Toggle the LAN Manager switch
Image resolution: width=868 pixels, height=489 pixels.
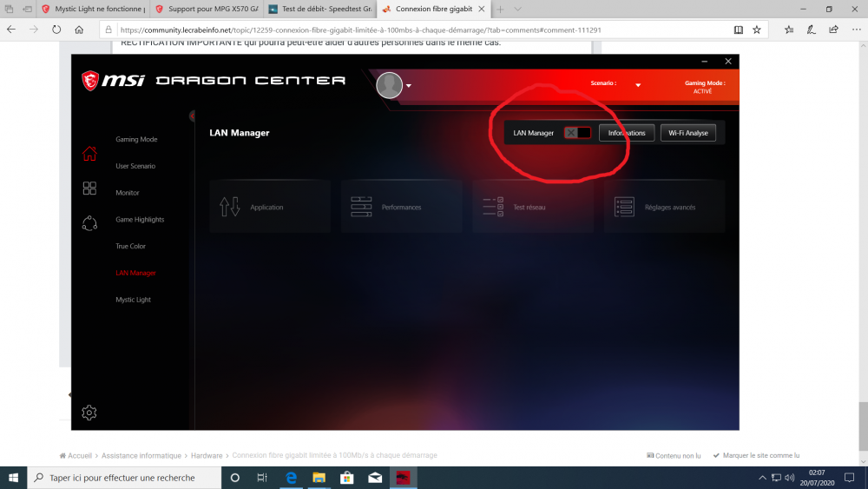[x=577, y=133]
